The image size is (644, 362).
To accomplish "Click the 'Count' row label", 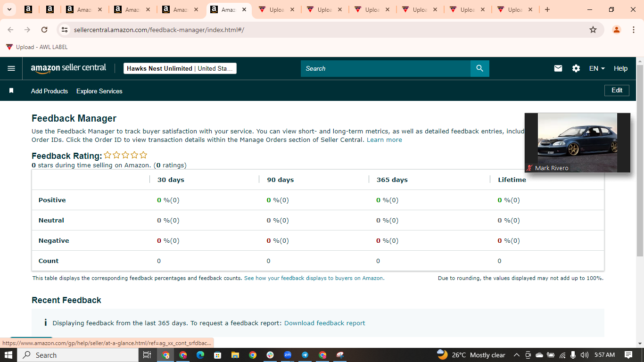I will point(49,261).
